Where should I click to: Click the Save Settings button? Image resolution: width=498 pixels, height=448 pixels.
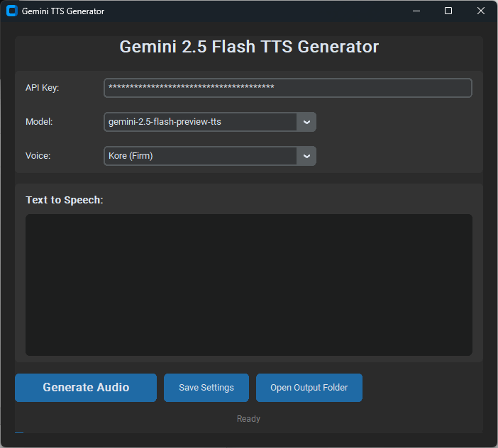click(x=206, y=388)
